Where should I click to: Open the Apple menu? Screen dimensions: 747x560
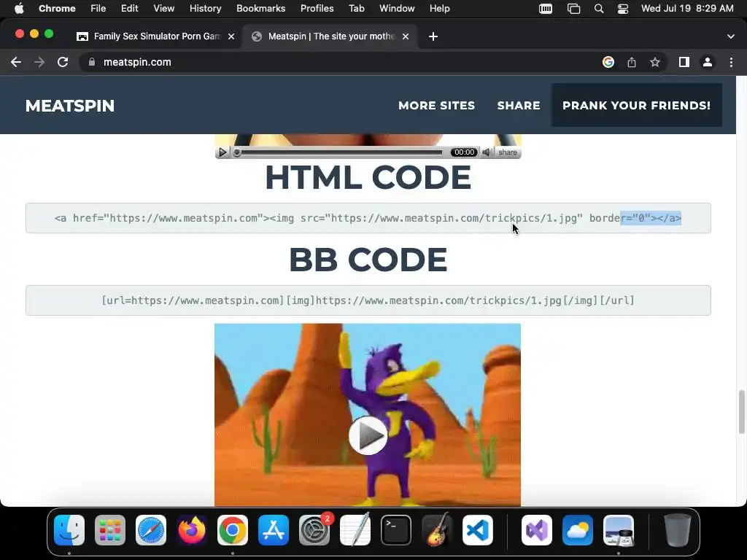click(x=19, y=9)
